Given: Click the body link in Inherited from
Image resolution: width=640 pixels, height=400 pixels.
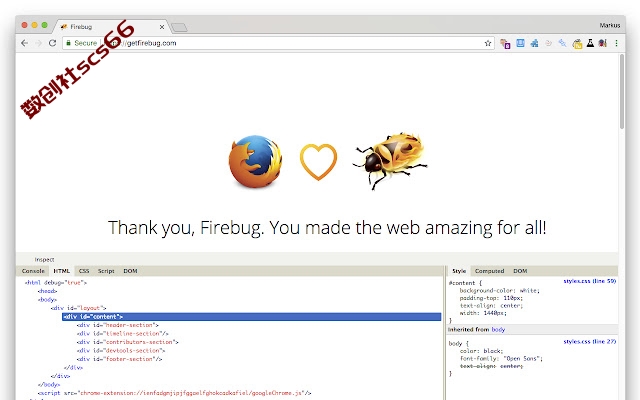Looking at the screenshot, I should (498, 329).
